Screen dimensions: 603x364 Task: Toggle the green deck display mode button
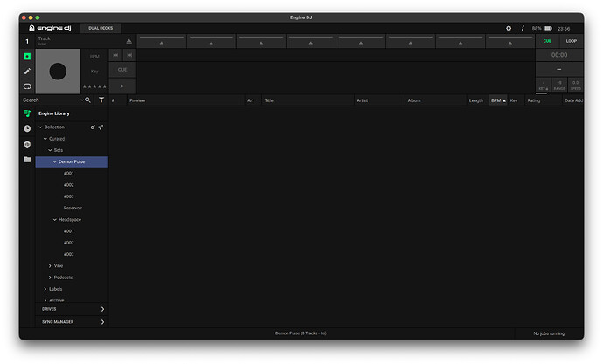[27, 56]
